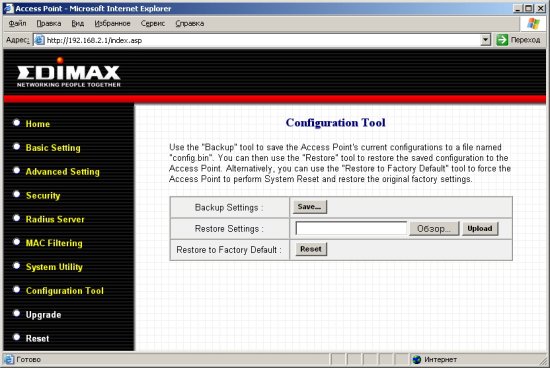The width and height of the screenshot is (550, 368).
Task: Click the Upload button
Action: 480,229
